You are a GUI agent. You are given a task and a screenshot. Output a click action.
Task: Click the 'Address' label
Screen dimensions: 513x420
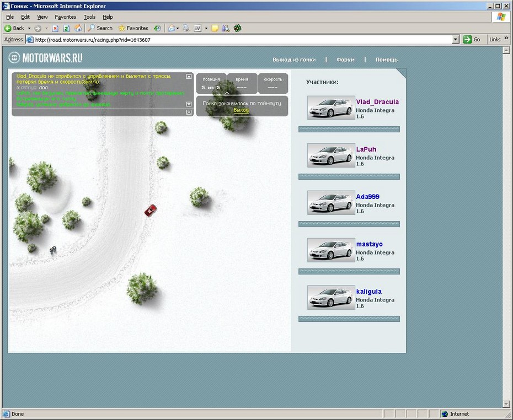[13, 40]
